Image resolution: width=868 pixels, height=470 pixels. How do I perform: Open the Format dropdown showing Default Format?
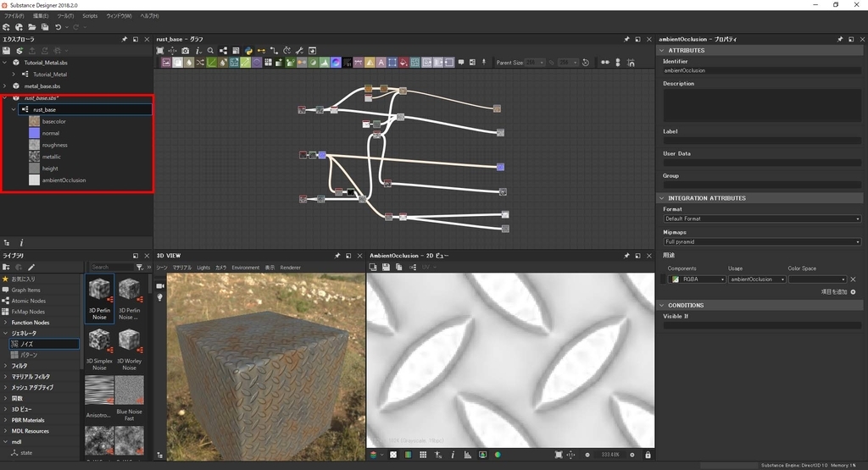tap(762, 219)
